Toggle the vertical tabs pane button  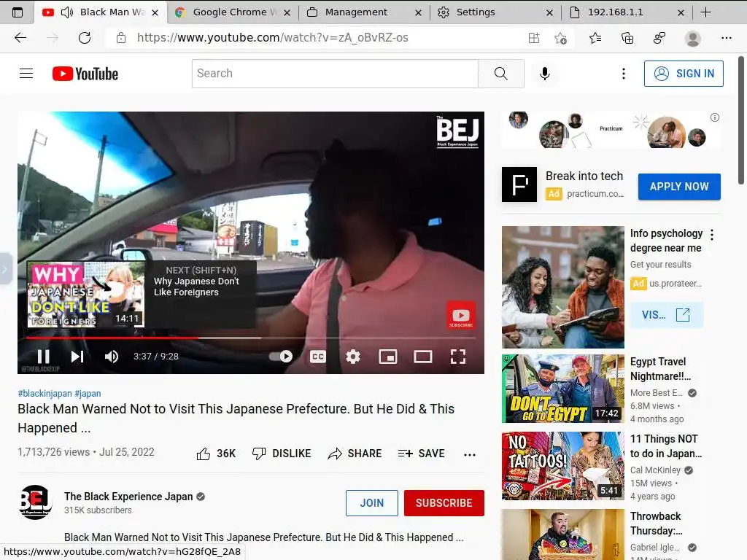click(x=18, y=12)
